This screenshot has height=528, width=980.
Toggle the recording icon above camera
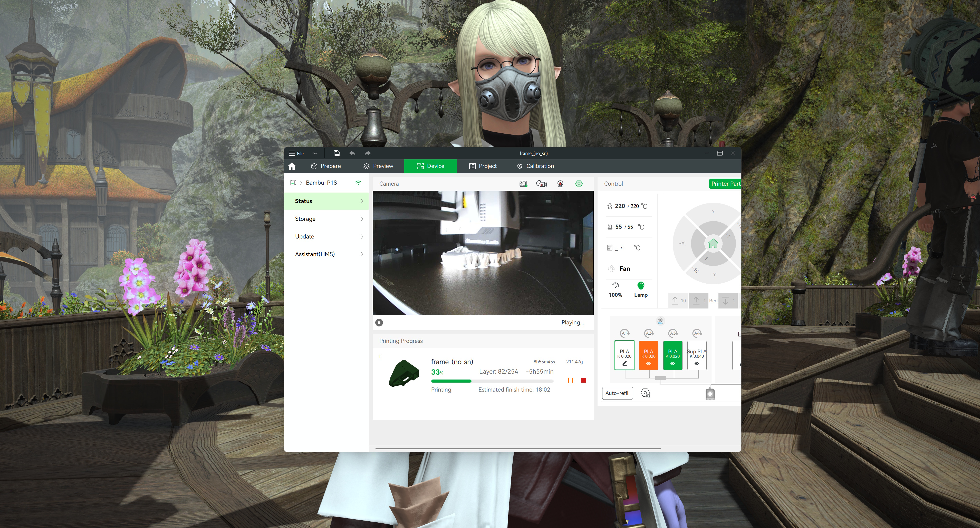point(560,184)
